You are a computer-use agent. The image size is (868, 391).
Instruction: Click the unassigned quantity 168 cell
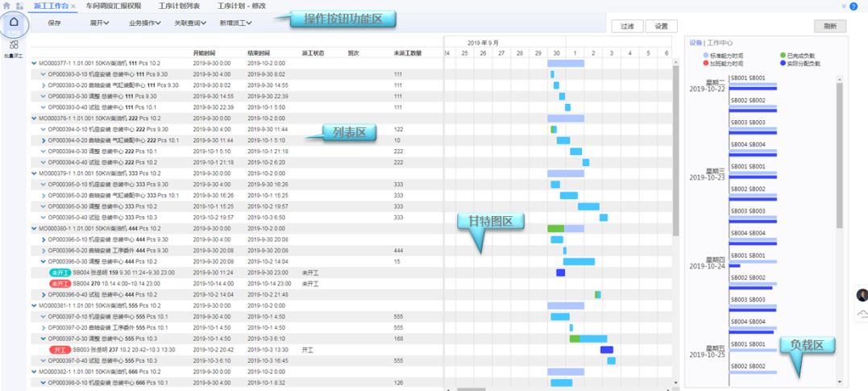(398, 339)
